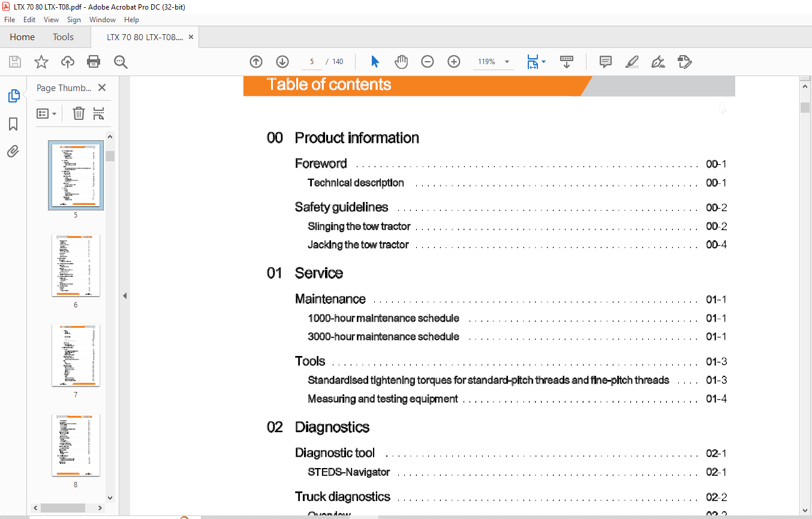Click the document scroll up arrow
The width and height of the screenshot is (812, 519).
(805, 86)
